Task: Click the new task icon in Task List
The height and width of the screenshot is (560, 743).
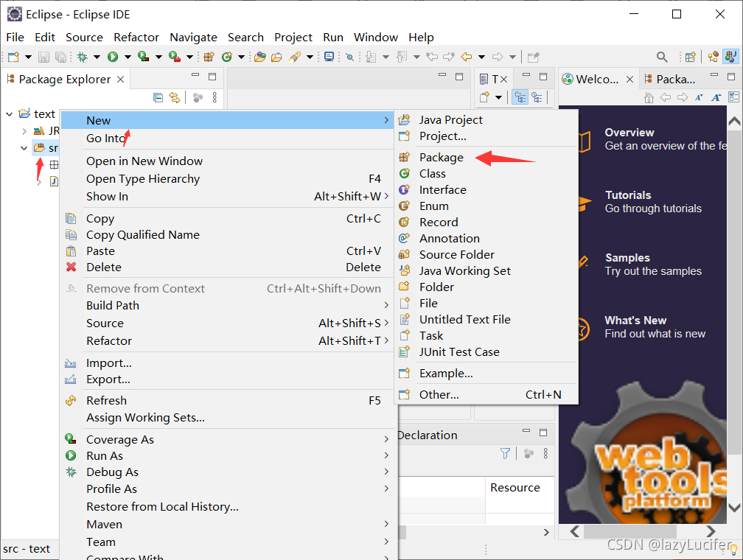Action: [484, 97]
